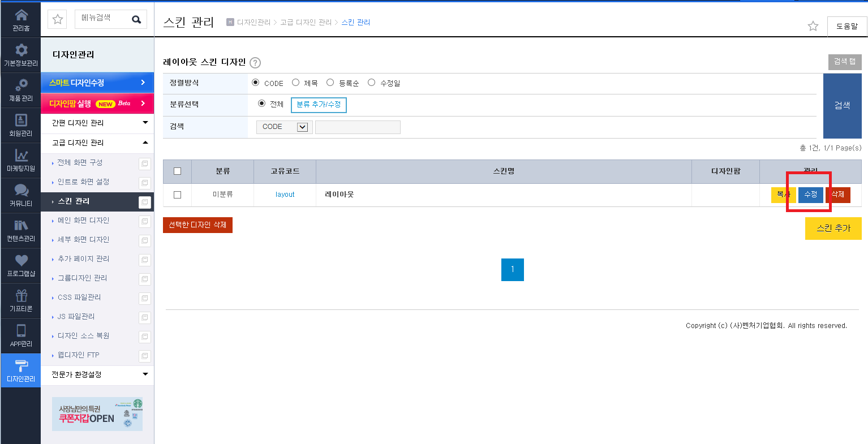
Task: Select the 제목 sort radio button
Action: click(x=295, y=83)
